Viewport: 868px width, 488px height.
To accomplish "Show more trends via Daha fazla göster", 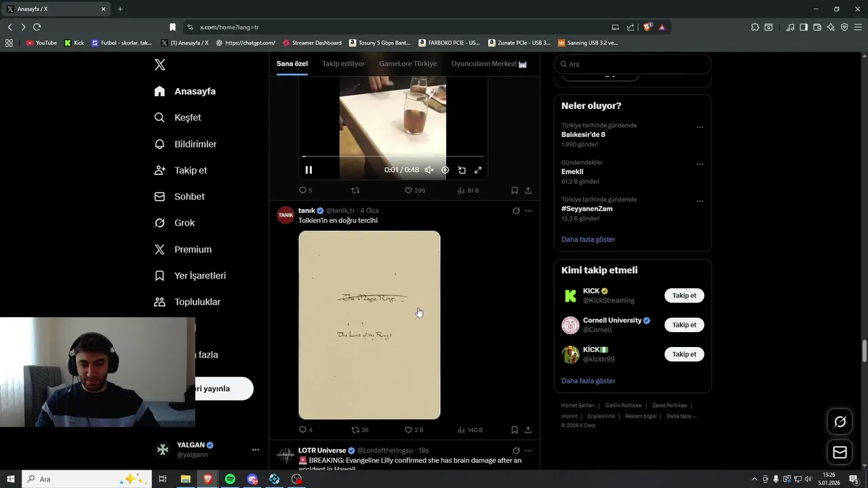I will pos(589,239).
